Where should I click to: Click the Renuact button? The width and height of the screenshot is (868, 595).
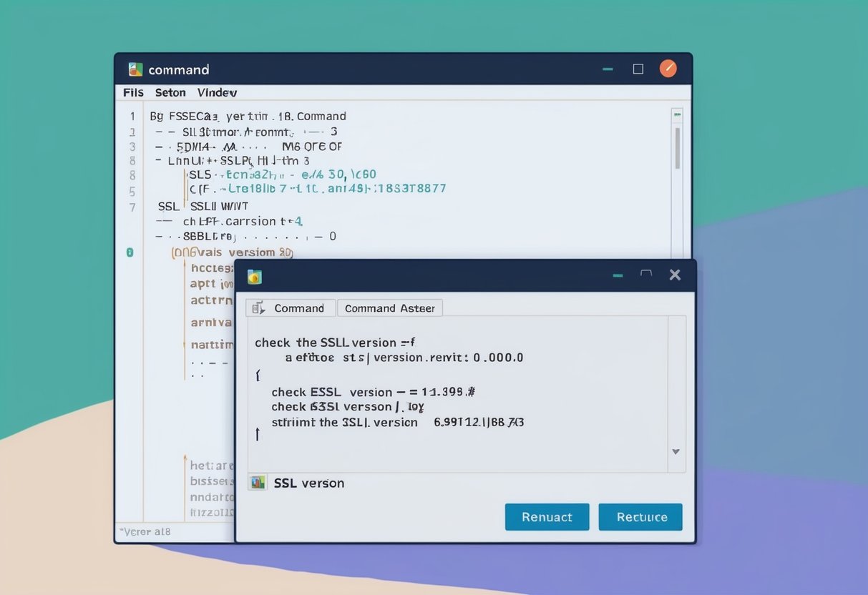click(x=547, y=516)
